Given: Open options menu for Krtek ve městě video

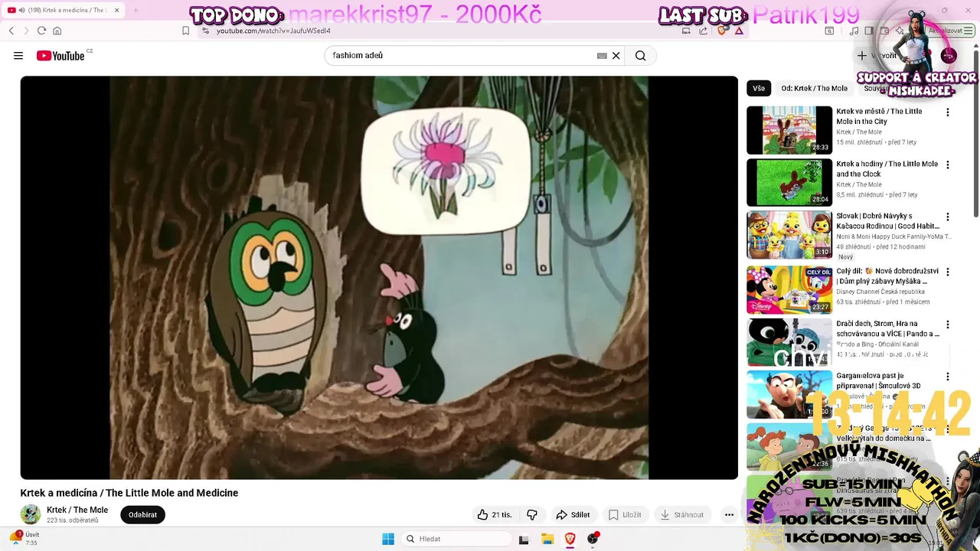Looking at the screenshot, I should 947,112.
